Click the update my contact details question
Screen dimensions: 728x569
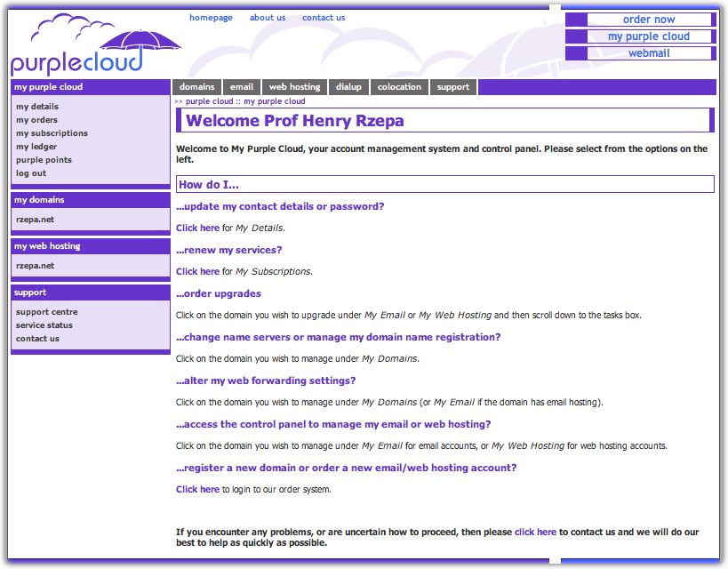tap(280, 206)
